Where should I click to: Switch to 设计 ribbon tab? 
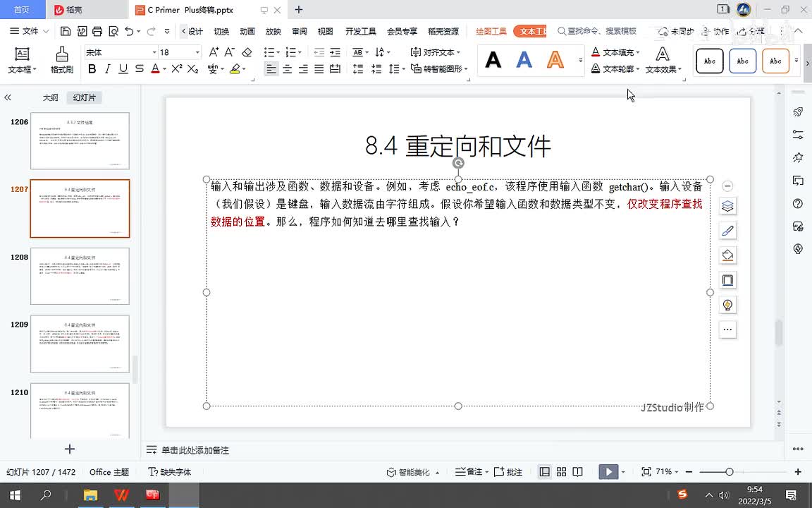coord(196,31)
